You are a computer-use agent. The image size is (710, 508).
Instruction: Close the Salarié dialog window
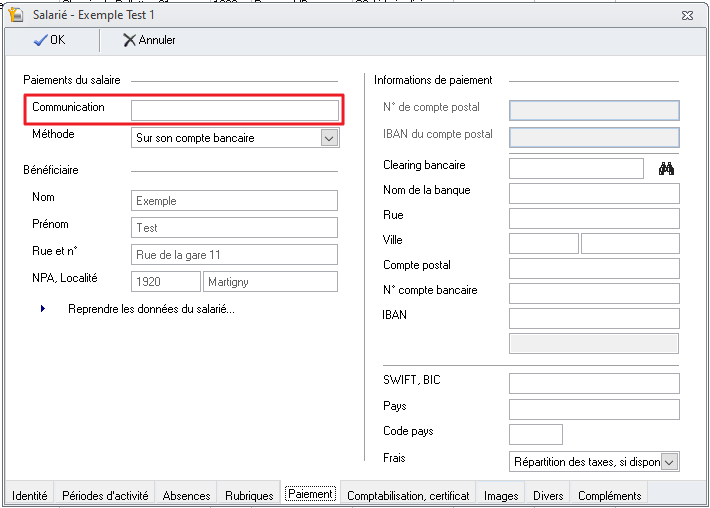[x=687, y=15]
